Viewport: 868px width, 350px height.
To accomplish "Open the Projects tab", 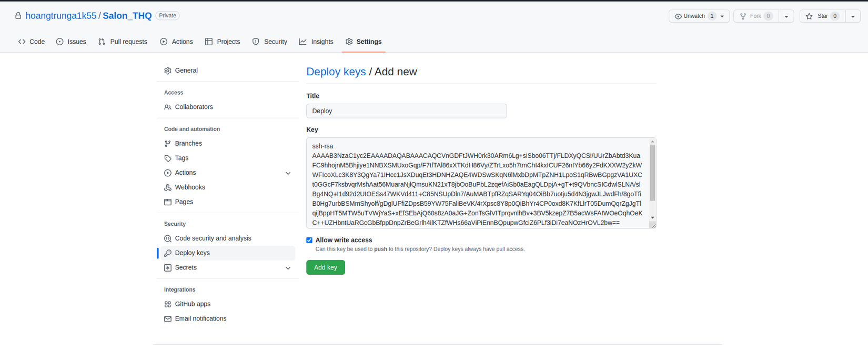I will [x=223, y=42].
